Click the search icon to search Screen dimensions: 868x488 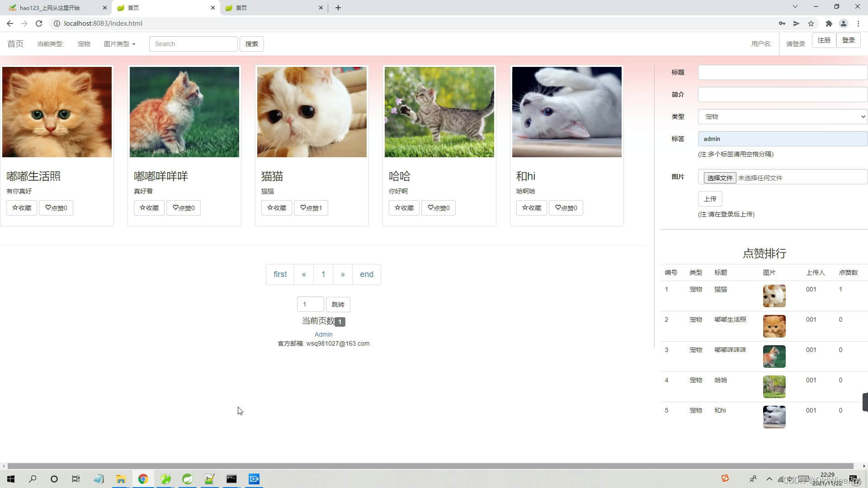[x=251, y=43]
